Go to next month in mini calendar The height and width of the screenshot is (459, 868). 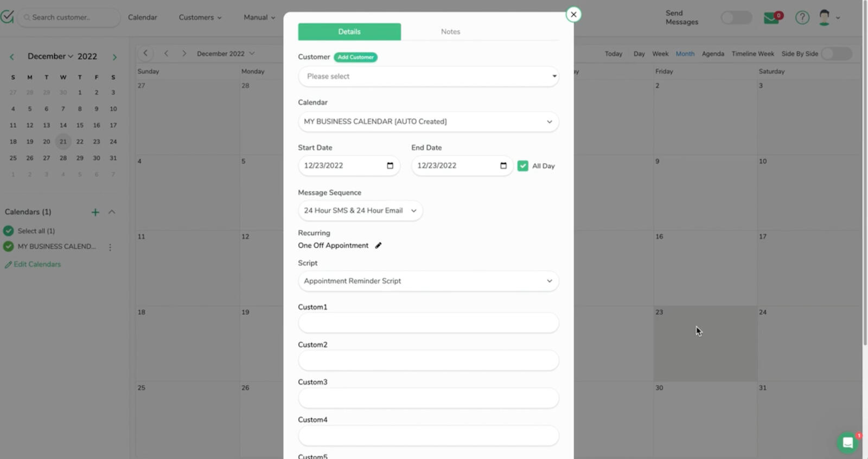pos(114,57)
